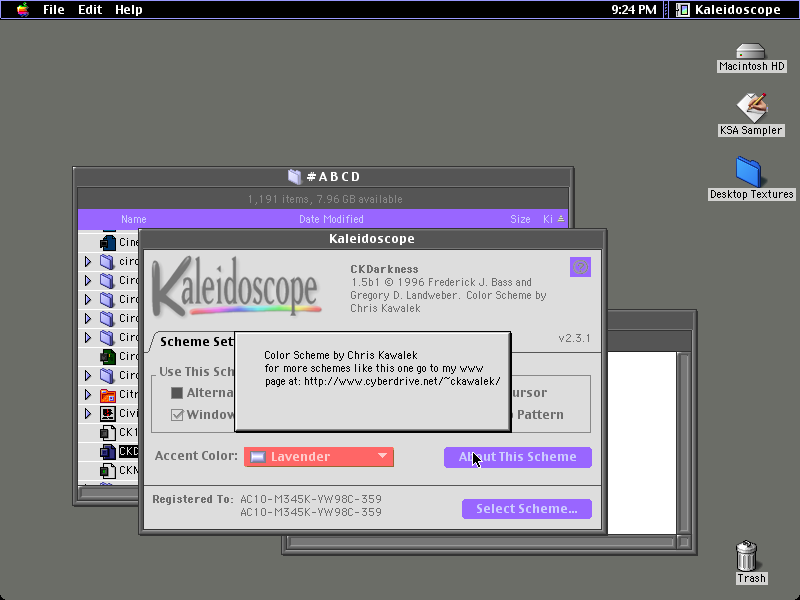
Task: Click the '1,191 items, 7.96 GB available' text
Action: point(325,199)
